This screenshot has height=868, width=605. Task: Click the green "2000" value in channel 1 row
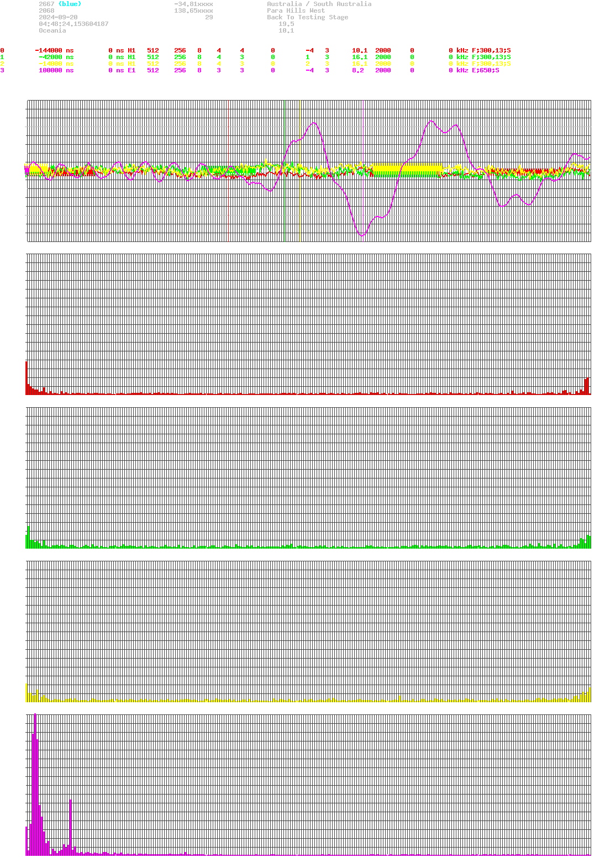383,57
